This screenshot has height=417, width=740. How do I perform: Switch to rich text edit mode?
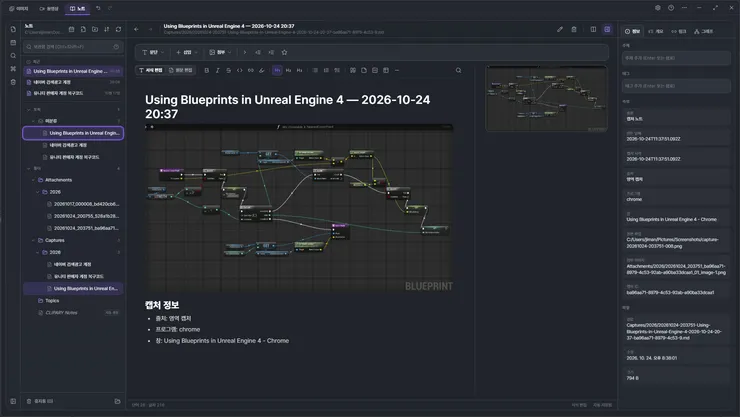[151, 70]
